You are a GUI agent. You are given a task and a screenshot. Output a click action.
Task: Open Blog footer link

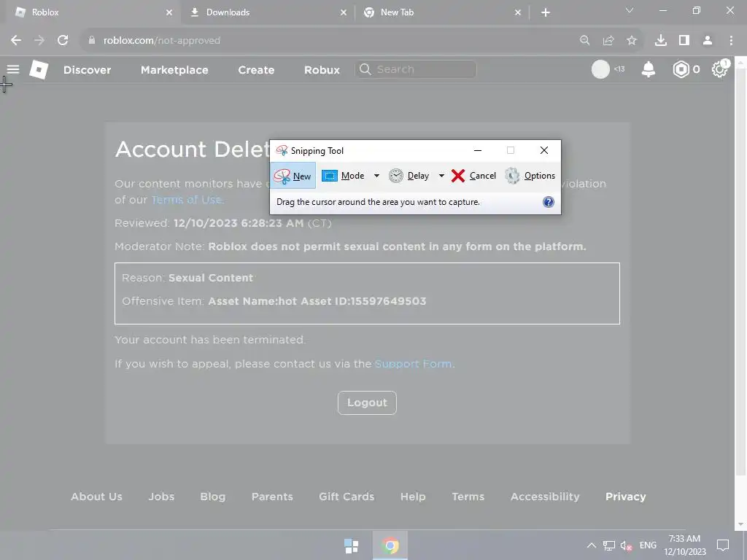point(213,497)
